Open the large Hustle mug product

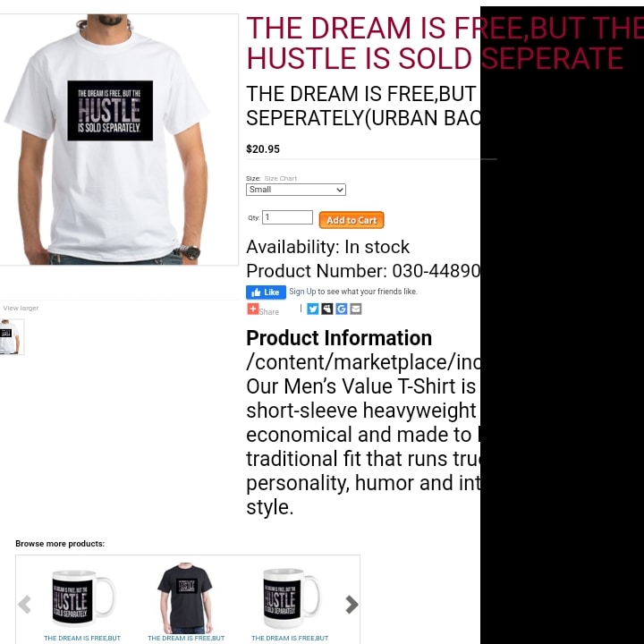click(291, 598)
